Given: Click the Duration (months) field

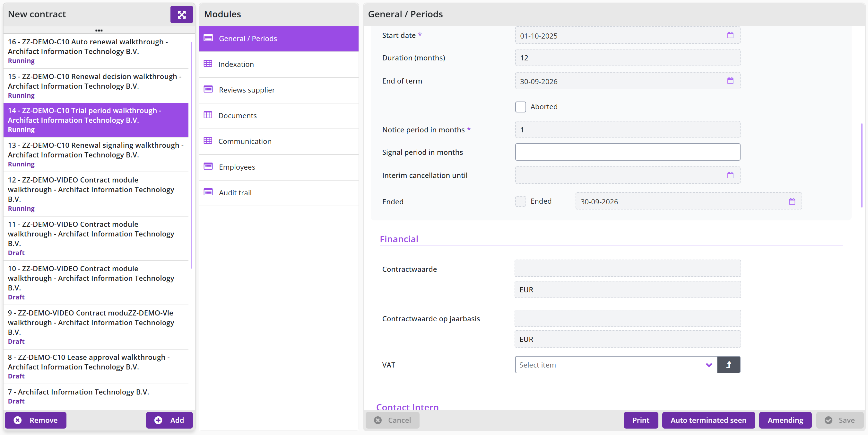Looking at the screenshot, I should [x=628, y=58].
